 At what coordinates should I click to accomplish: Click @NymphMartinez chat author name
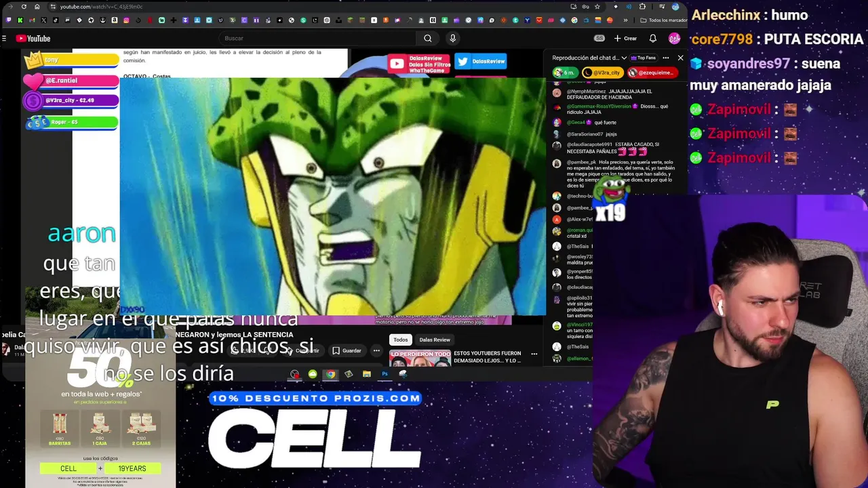pyautogui.click(x=587, y=91)
